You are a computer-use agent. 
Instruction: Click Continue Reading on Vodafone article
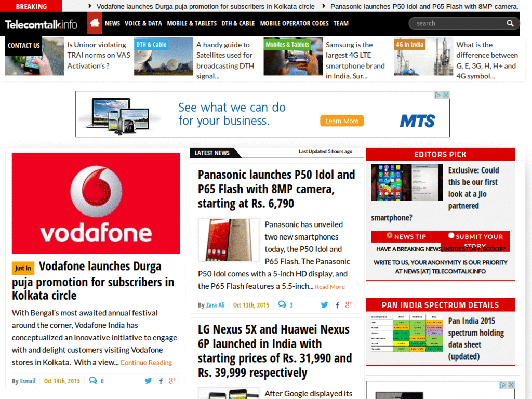(x=146, y=362)
